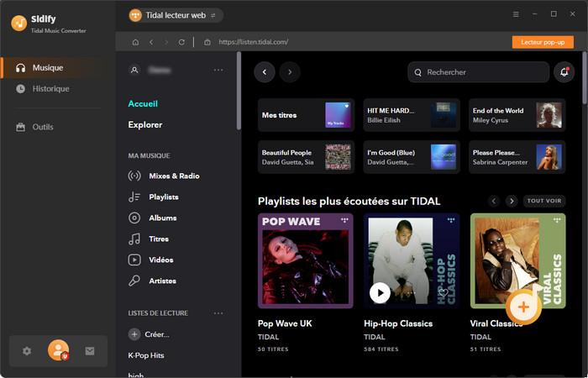Click the Lecteur pop-up button
This screenshot has height=378, width=588.
tap(542, 42)
